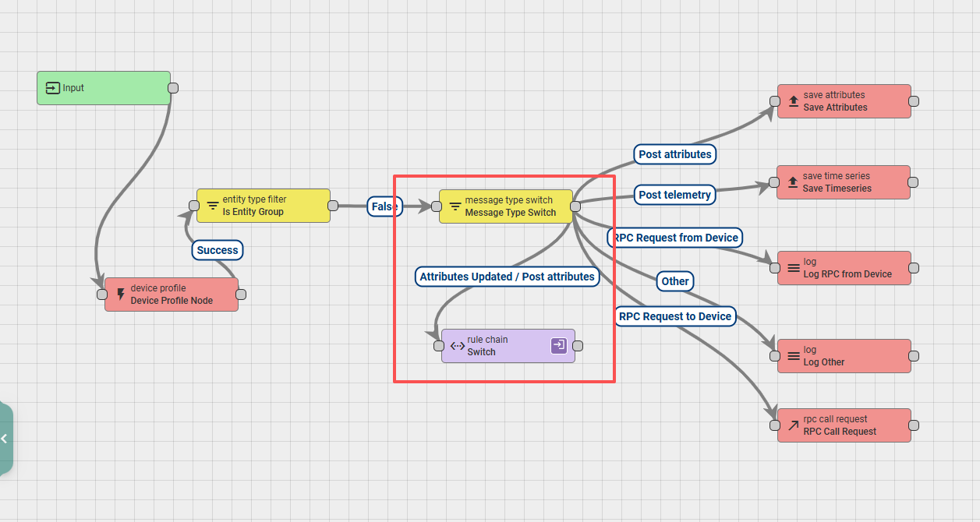Click the lightning bolt on Device Profile Node
This screenshot has height=522, width=980.
point(120,295)
